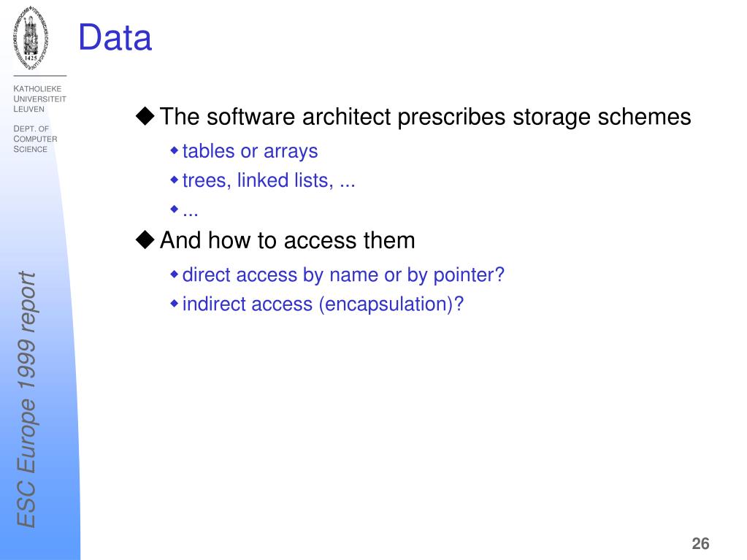Click the black diamond bullet before "And how to access them"
747x560 pixels.
pyautogui.click(x=145, y=239)
